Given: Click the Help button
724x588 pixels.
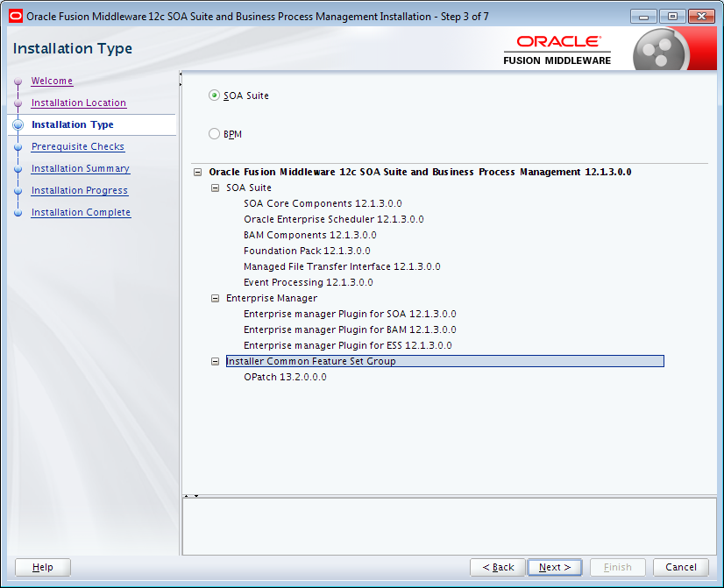Looking at the screenshot, I should (42, 567).
